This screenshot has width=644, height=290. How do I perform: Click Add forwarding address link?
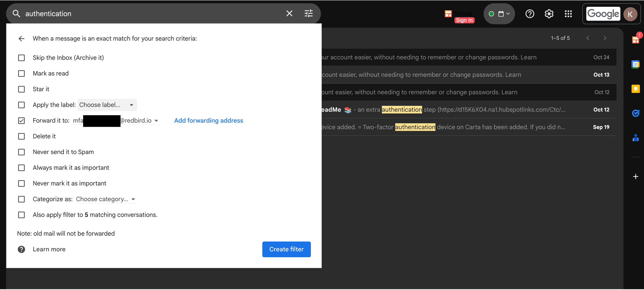(208, 121)
